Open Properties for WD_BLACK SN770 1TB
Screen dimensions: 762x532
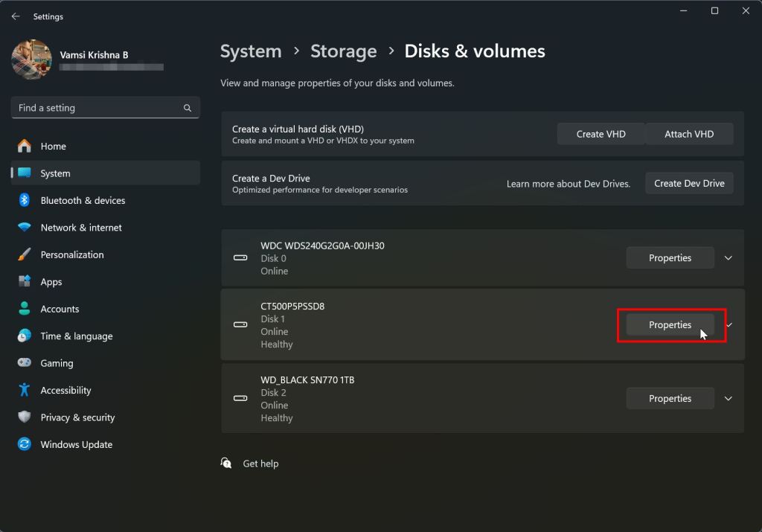click(x=670, y=398)
